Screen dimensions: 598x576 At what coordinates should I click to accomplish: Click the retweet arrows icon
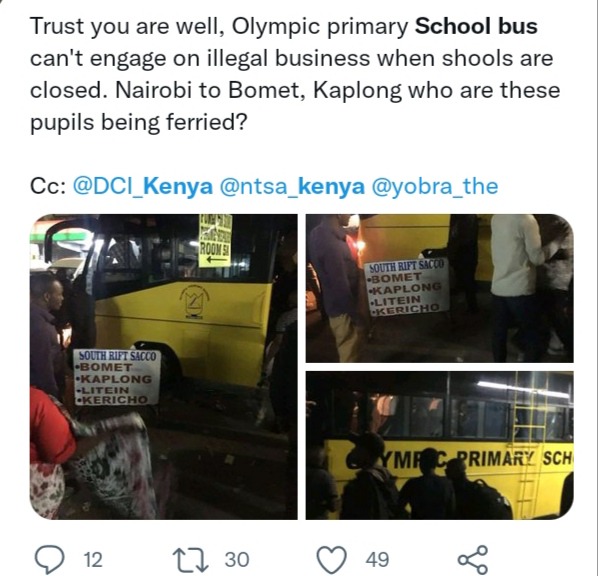point(190,560)
